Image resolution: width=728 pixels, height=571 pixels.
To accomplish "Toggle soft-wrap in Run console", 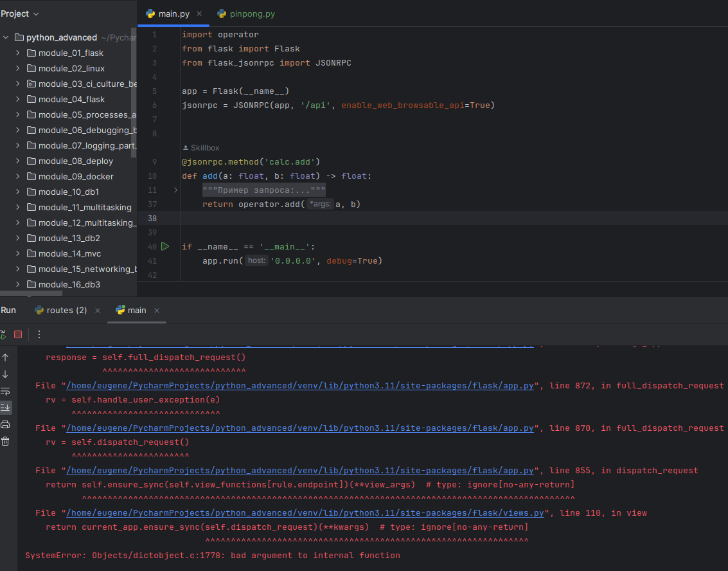I will [x=5, y=391].
